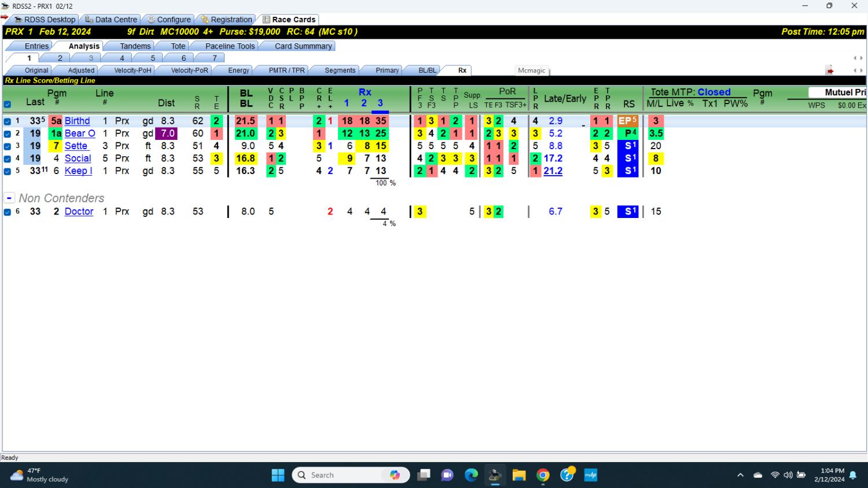Open the notification bell in system tray
The width and height of the screenshot is (868, 488).
coord(853,475)
